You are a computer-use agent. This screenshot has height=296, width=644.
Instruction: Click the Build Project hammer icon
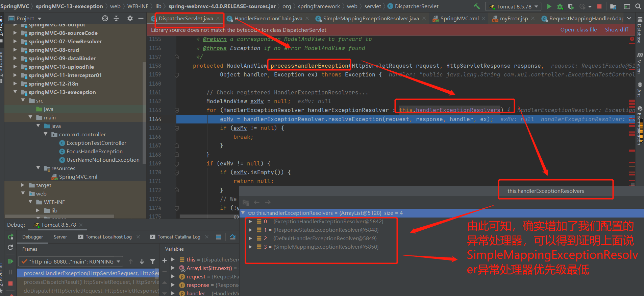pyautogui.click(x=477, y=6)
